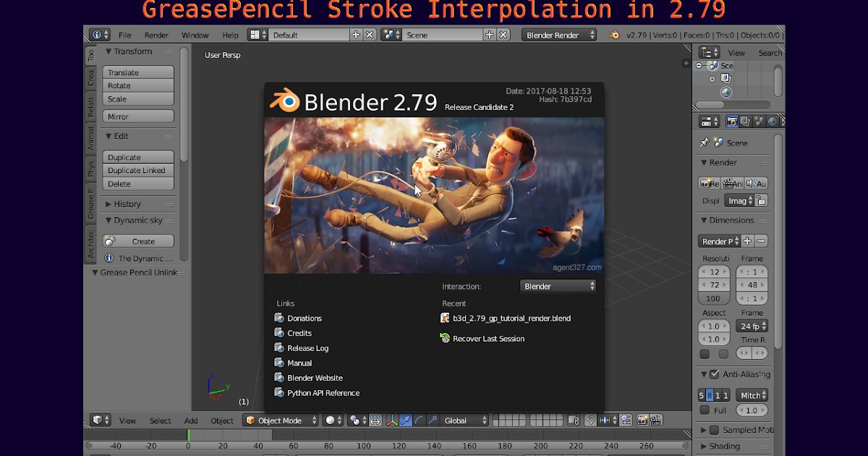Add render preset with plus icon

click(x=747, y=241)
